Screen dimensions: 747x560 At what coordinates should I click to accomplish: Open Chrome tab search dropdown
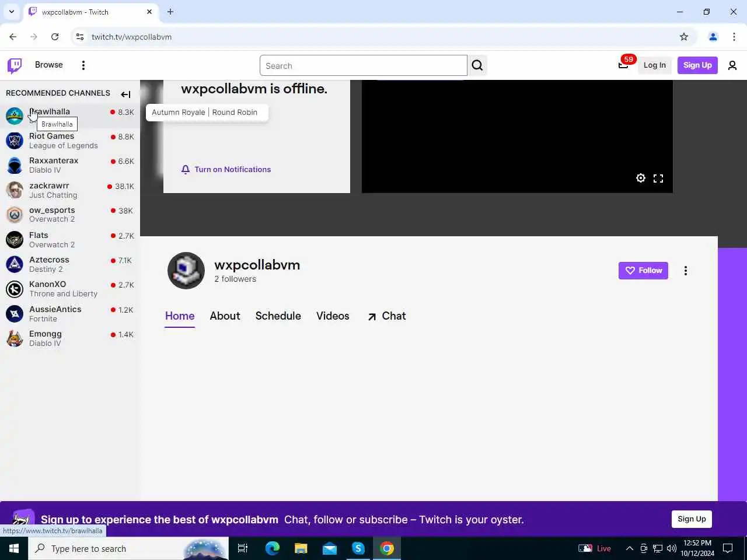[x=11, y=12]
